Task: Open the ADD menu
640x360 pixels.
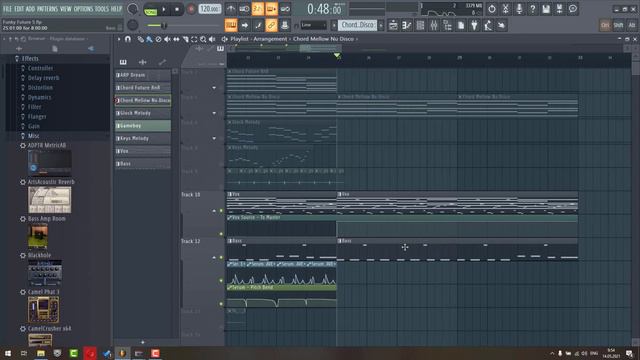Action: (30, 9)
